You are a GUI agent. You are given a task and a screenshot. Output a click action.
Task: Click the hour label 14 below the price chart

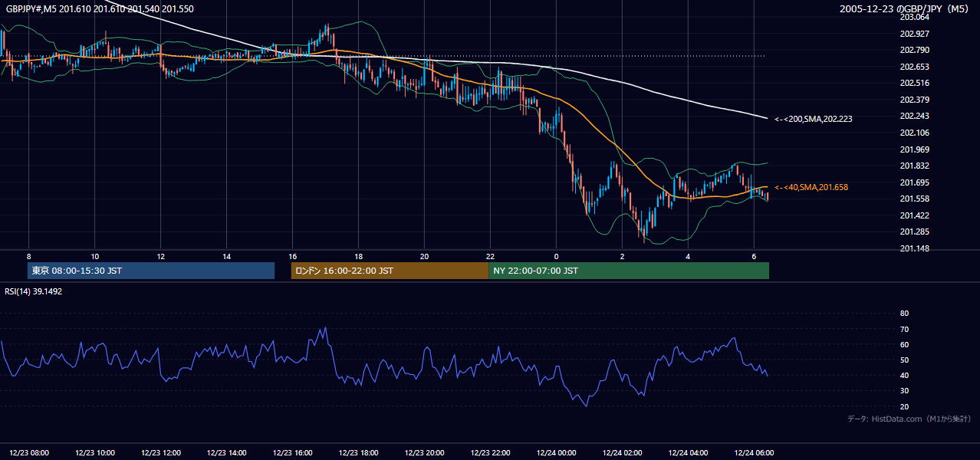(x=226, y=256)
